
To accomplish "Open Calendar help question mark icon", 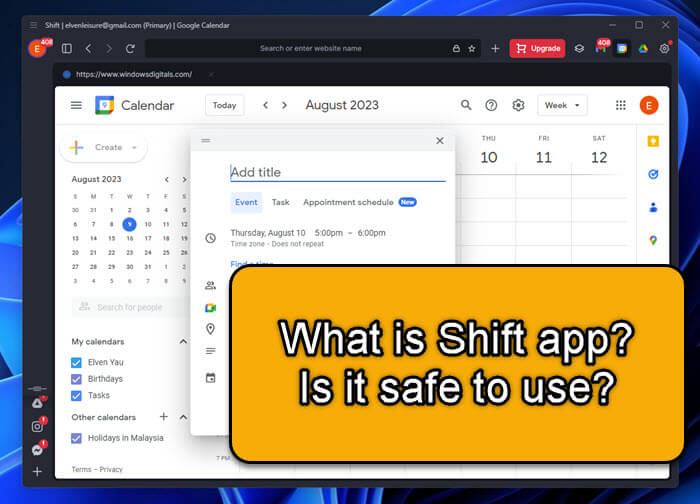I will [491, 105].
